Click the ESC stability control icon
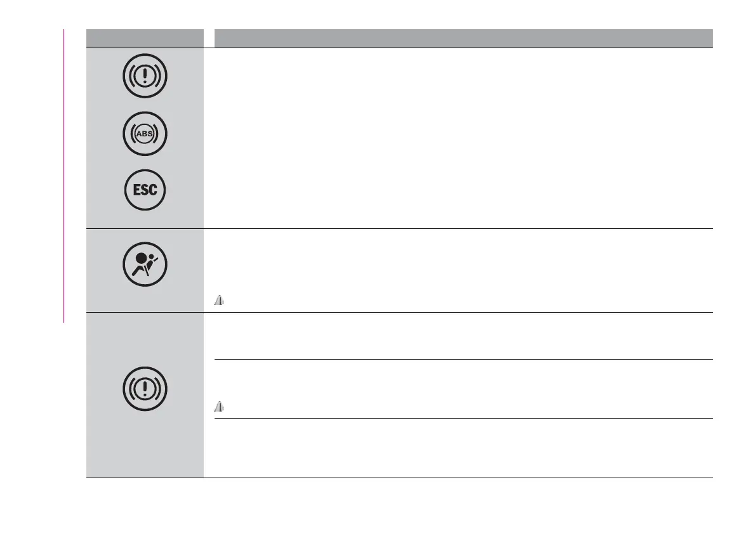The image size is (756, 534). [x=145, y=190]
